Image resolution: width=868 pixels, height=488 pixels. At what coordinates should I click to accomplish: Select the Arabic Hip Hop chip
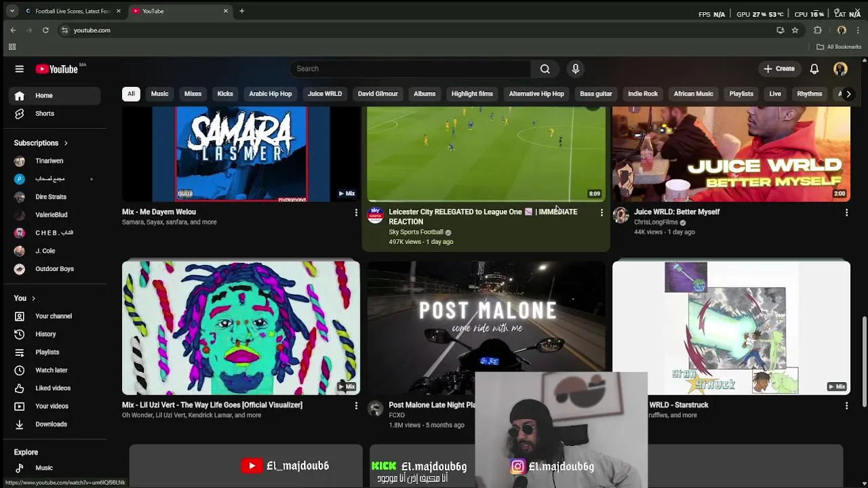pyautogui.click(x=270, y=94)
